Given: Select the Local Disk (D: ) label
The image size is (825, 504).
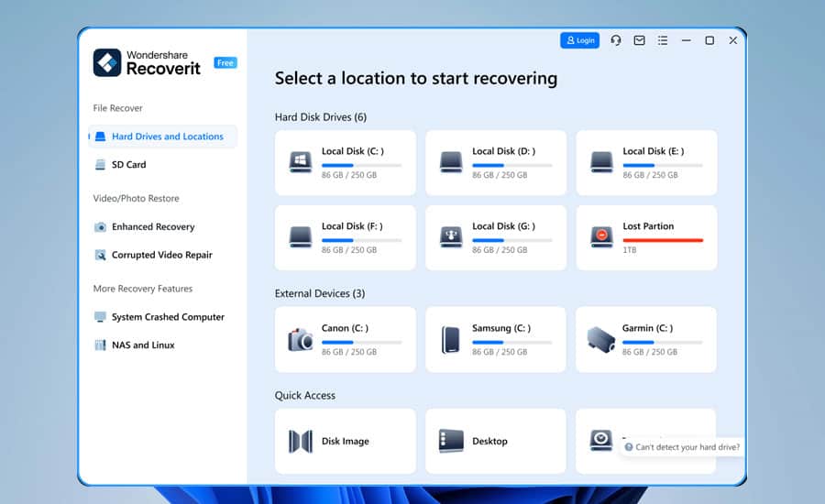Looking at the screenshot, I should pos(503,151).
